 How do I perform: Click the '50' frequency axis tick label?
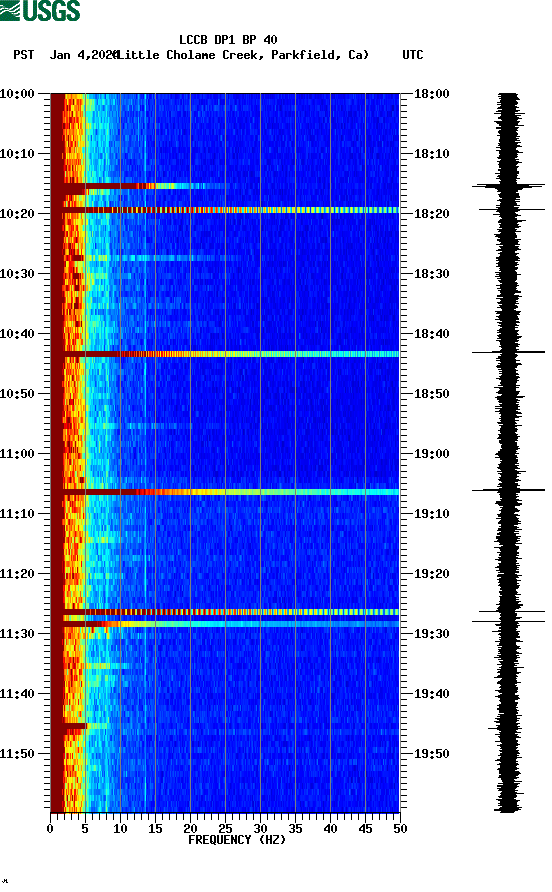(x=400, y=829)
